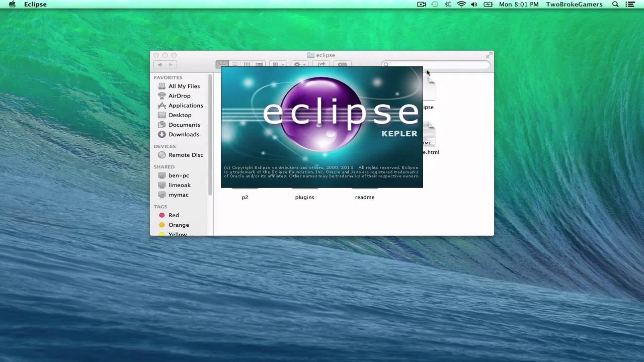644x362 pixels.
Task: Click the Eclipse Kepler splash screen
Action: click(x=322, y=127)
